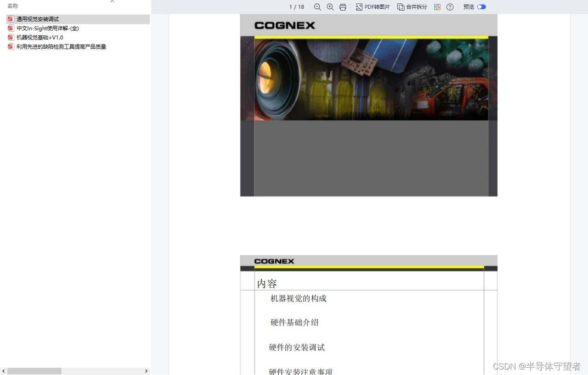Click left arrow of horizontal scrollbar

[4, 371]
